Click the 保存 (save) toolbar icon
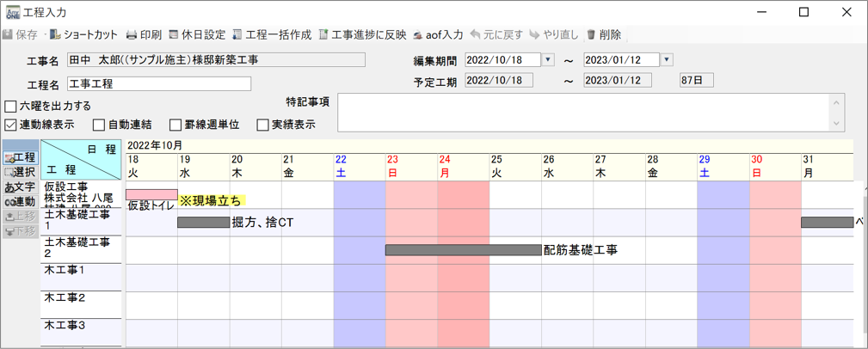868x349 pixels. 8,35
